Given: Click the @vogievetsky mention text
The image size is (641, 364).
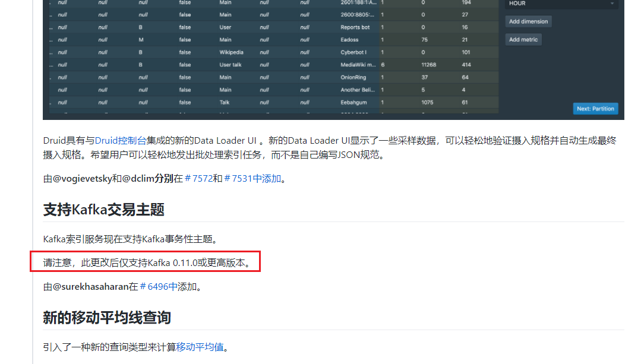Looking at the screenshot, I should tap(82, 179).
